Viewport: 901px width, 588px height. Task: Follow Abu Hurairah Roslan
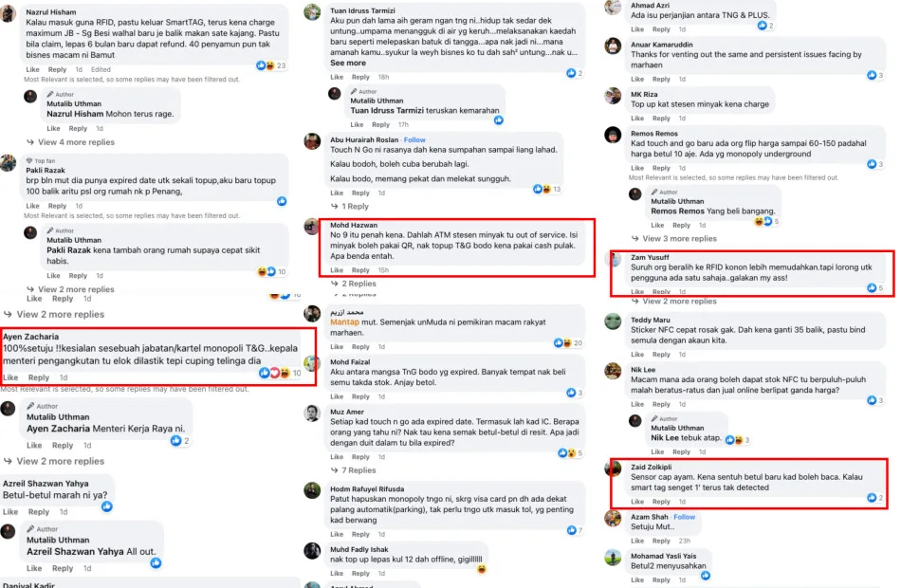click(414, 139)
